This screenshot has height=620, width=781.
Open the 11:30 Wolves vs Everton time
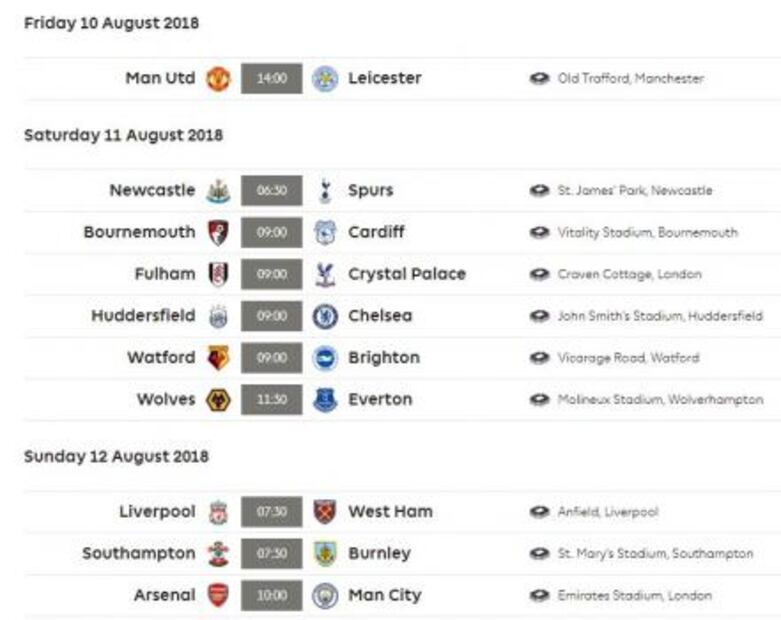pos(272,400)
